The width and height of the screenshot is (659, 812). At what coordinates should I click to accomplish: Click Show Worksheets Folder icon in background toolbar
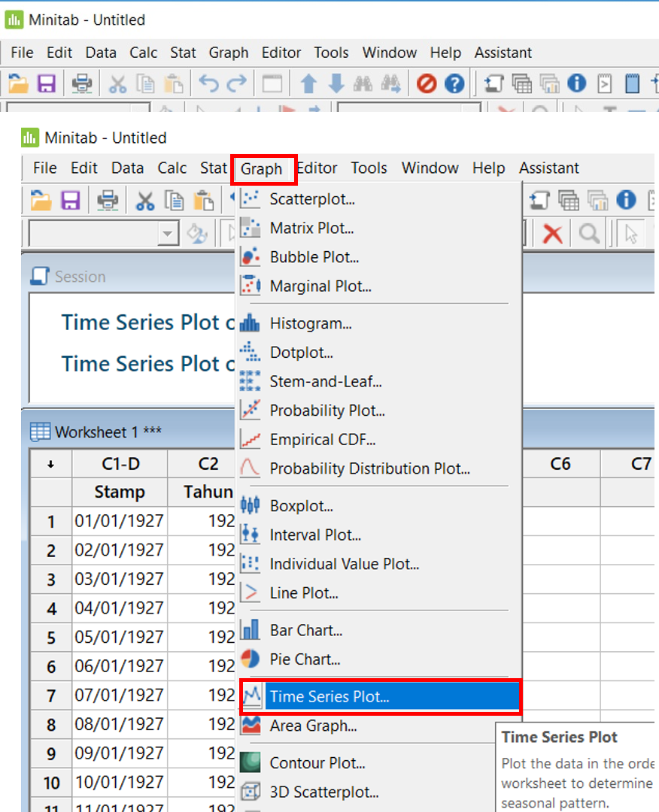[522, 83]
